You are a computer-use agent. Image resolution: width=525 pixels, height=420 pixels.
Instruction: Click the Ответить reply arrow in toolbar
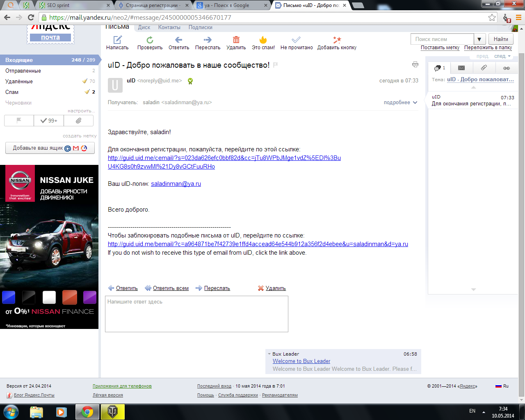click(179, 40)
